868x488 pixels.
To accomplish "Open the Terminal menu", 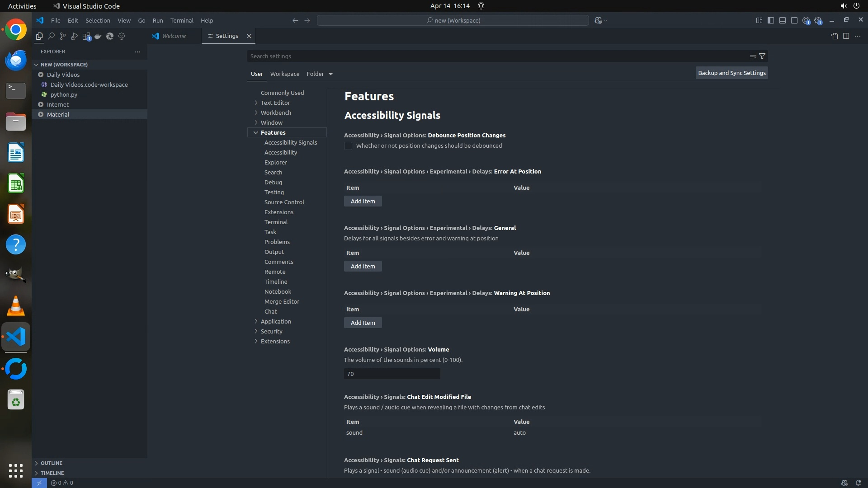I will pyautogui.click(x=181, y=20).
